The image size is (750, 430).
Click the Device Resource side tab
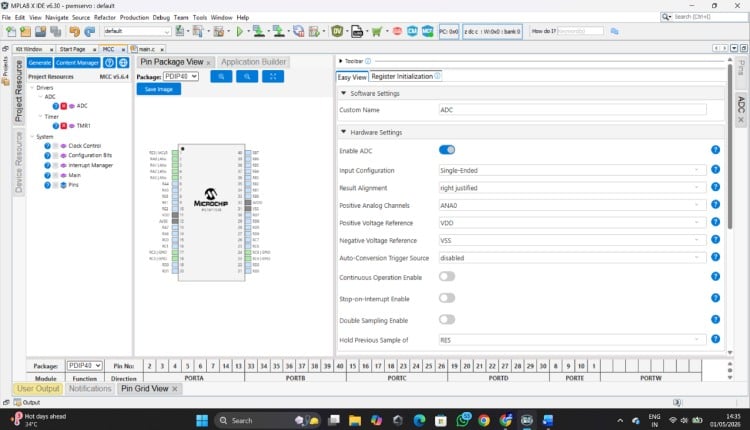19,163
